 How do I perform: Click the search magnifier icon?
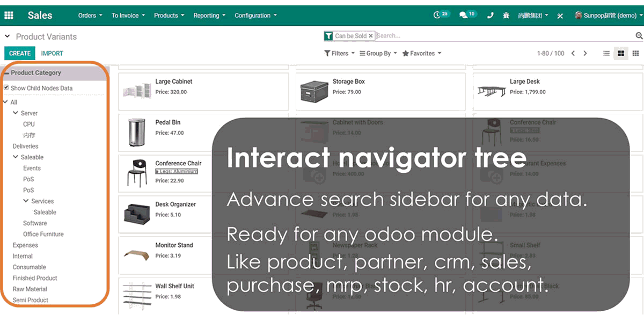tap(639, 36)
